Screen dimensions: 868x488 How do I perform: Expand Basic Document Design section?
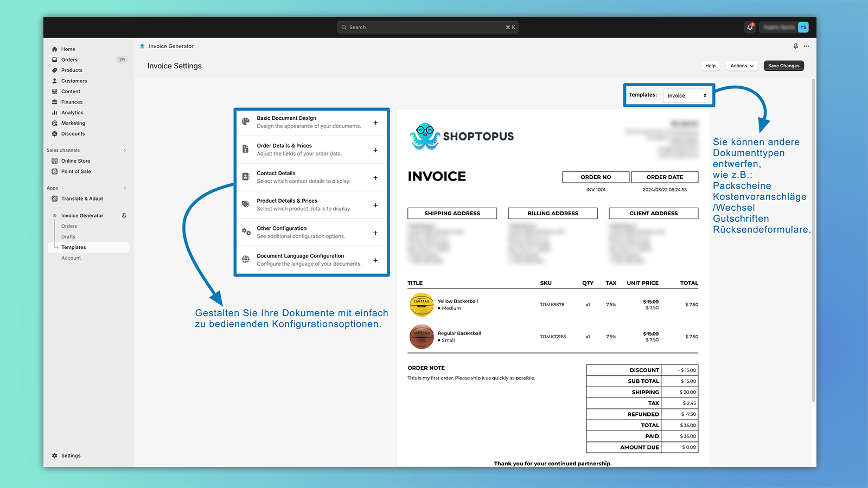coord(375,123)
